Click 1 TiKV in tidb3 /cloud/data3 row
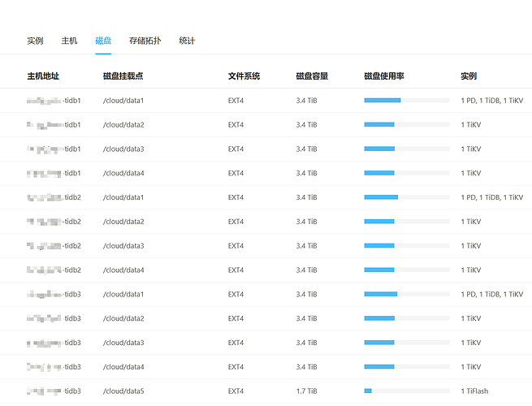Screen dimensions: 532x406 pyautogui.click(x=471, y=343)
